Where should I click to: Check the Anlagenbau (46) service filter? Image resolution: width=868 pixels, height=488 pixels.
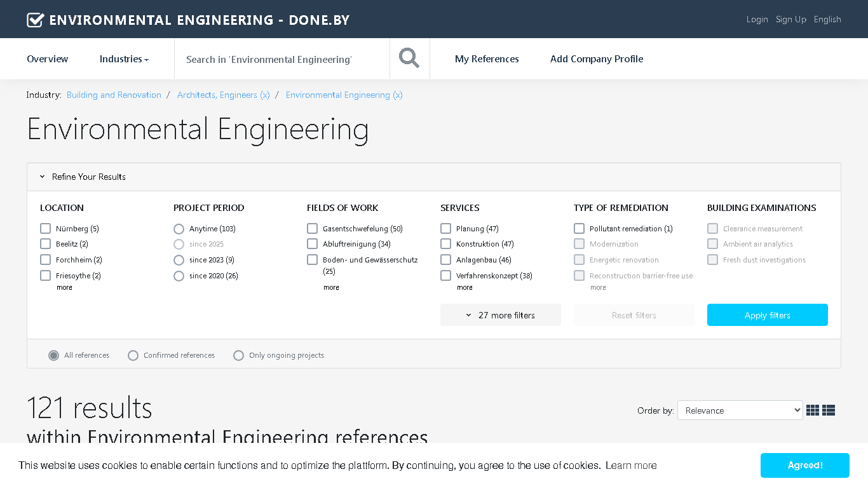[445, 260]
